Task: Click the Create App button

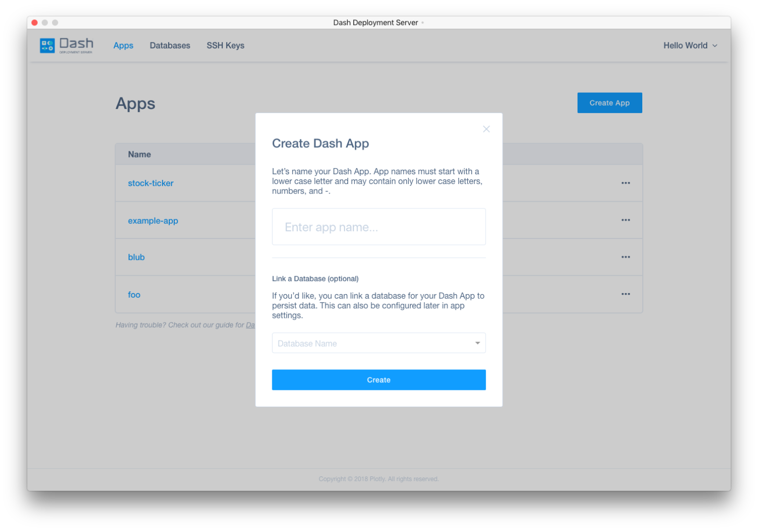Action: [610, 103]
